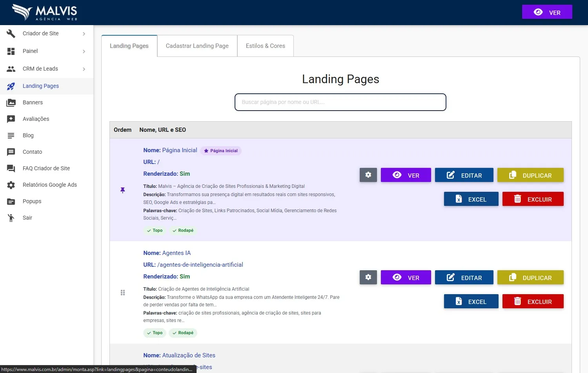Click Rodapé tag in Página Inicial row
Screen dimensions: 588x373
point(183,231)
